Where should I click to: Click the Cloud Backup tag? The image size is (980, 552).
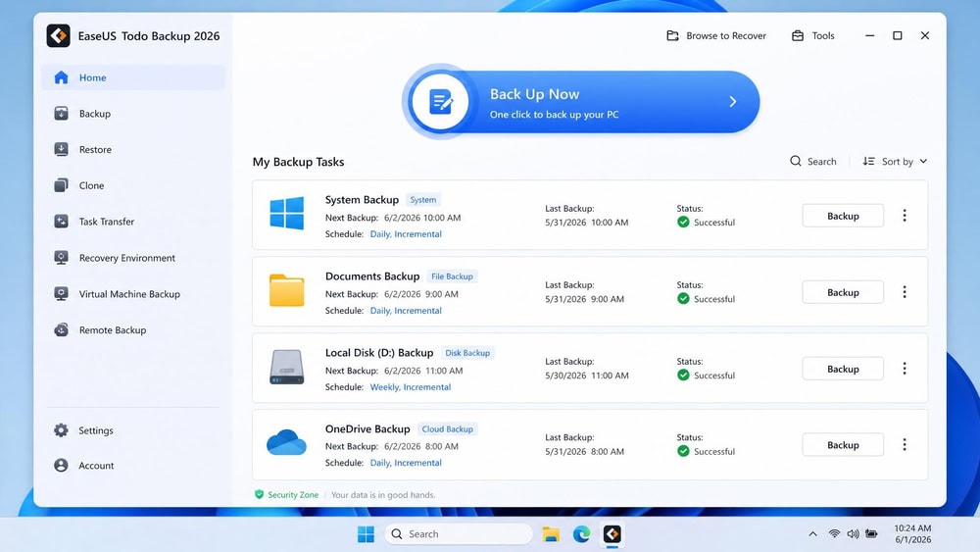tap(448, 428)
